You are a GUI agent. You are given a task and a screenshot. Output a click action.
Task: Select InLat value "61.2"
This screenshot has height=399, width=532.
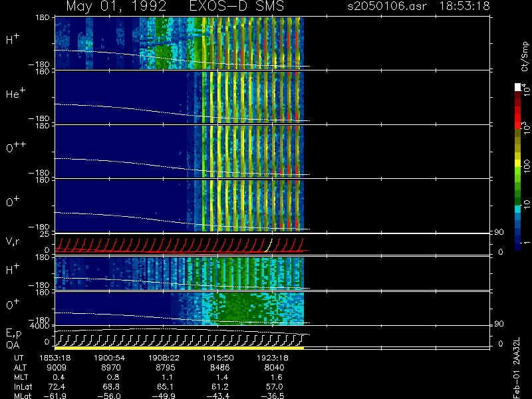220,386
